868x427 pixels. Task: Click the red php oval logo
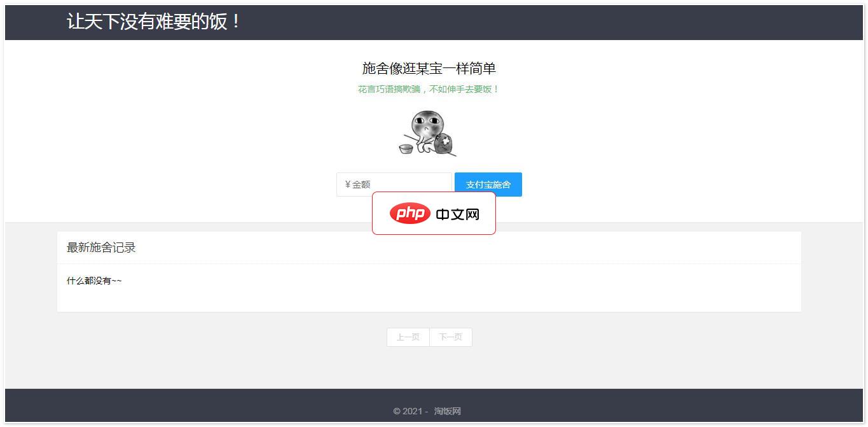[x=410, y=214]
